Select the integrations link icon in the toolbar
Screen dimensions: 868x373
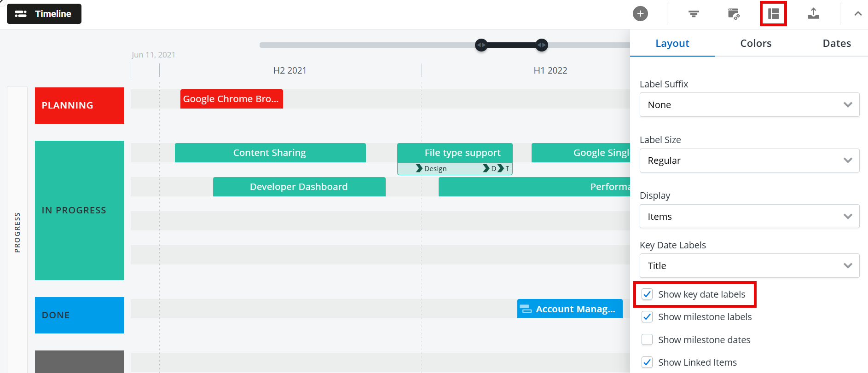point(733,14)
